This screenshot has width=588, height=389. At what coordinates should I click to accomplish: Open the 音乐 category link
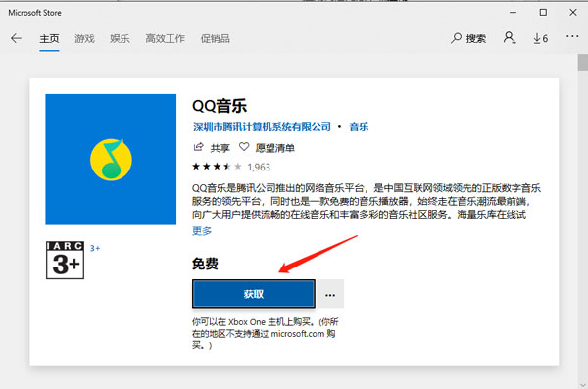pos(359,127)
